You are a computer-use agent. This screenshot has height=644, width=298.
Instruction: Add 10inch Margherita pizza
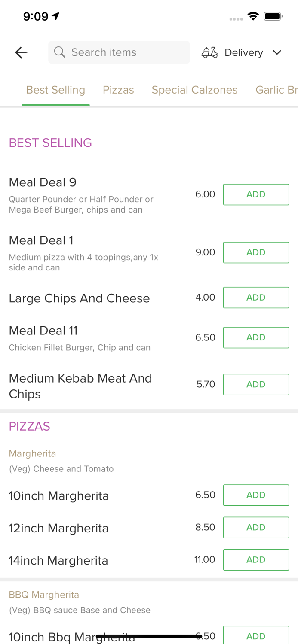click(x=256, y=495)
